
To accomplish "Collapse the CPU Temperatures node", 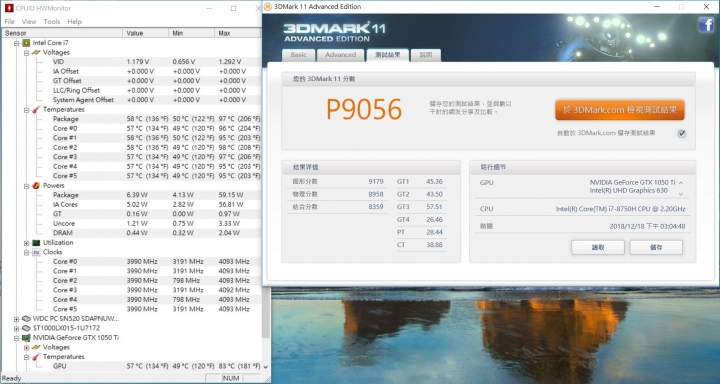I will (27, 109).
